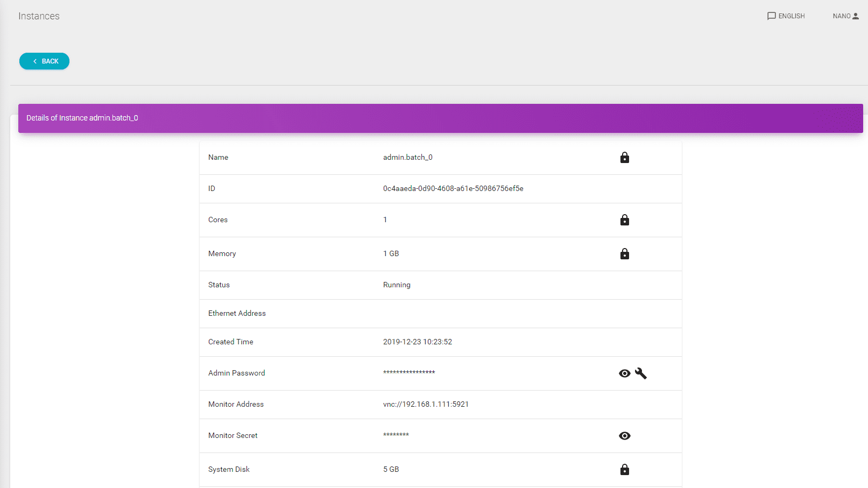The width and height of the screenshot is (868, 488).
Task: Click the vnc://192.168.1.111:5921 monitor address
Action: pyautogui.click(x=426, y=405)
